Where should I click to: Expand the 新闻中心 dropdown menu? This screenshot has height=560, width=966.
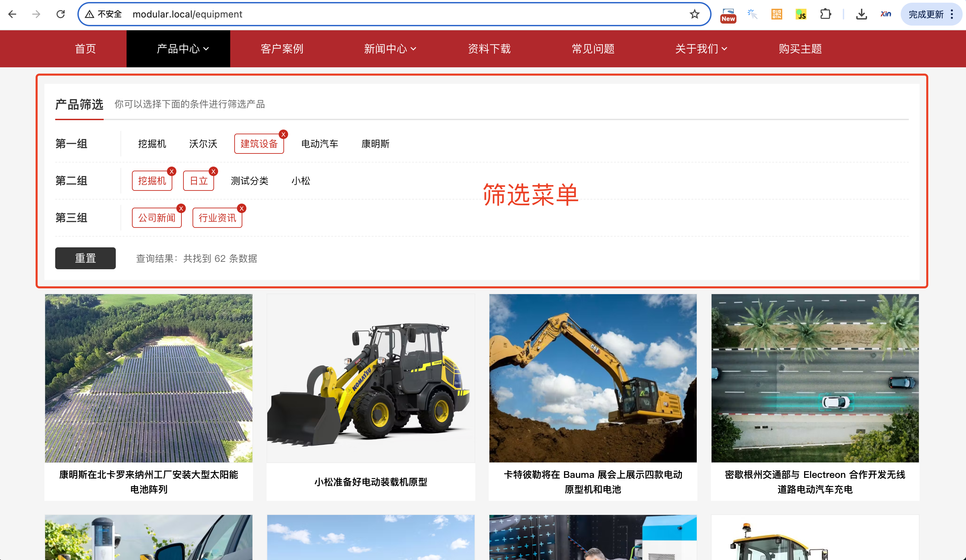(390, 49)
